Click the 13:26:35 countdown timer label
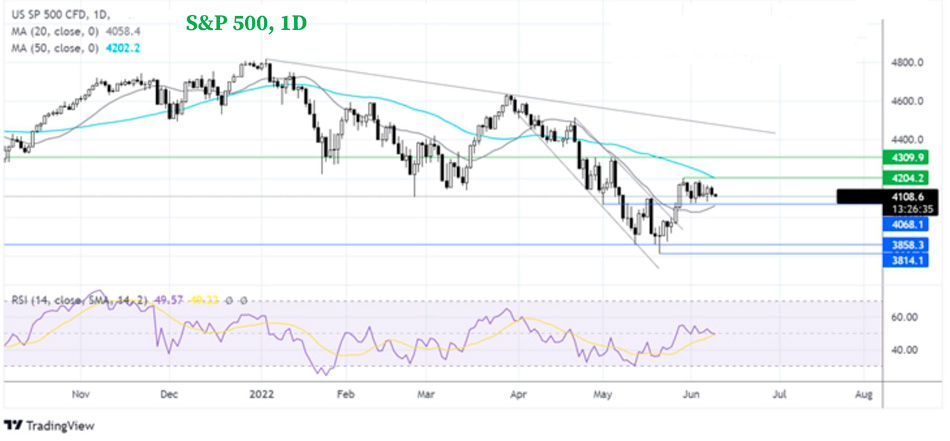The height and width of the screenshot is (441, 950). click(908, 210)
